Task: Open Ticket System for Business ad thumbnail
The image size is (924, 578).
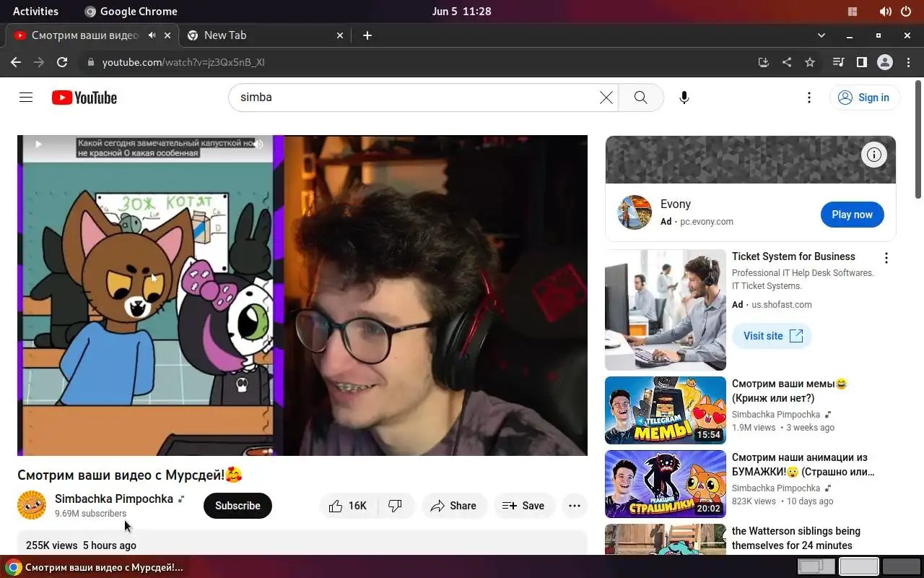Action: click(666, 310)
